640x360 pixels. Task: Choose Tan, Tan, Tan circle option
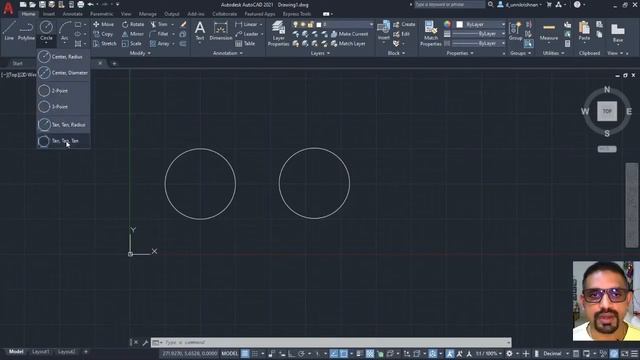point(63,141)
